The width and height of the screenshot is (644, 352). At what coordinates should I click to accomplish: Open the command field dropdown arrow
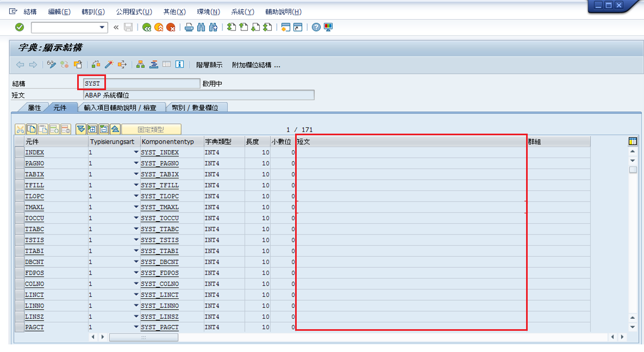(x=102, y=28)
